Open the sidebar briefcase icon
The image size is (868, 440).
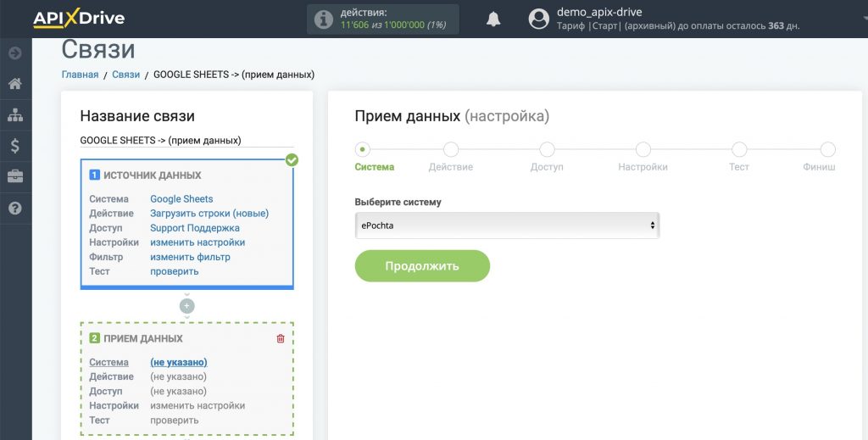pyautogui.click(x=15, y=176)
